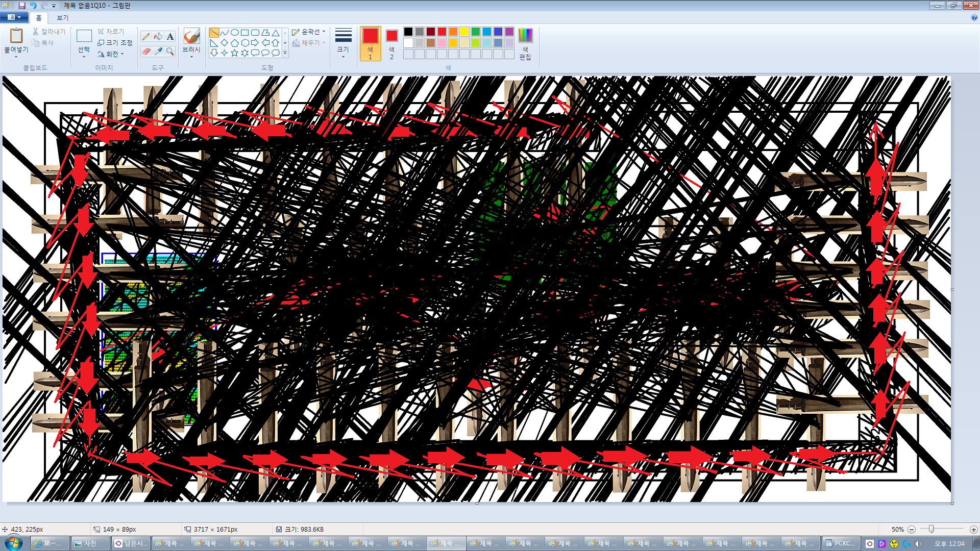The height and width of the screenshot is (551, 980).
Task: Expand the shapes gallery More arrow
Action: [285, 53]
